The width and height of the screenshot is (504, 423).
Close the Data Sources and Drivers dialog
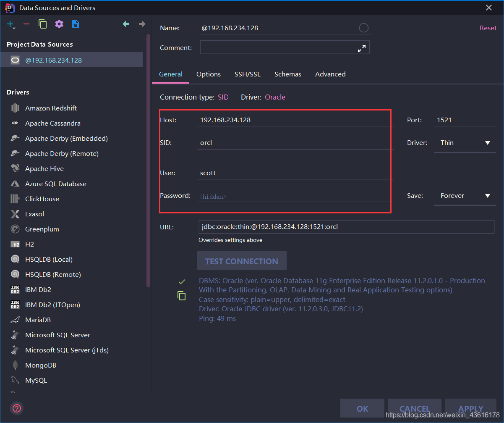click(489, 8)
